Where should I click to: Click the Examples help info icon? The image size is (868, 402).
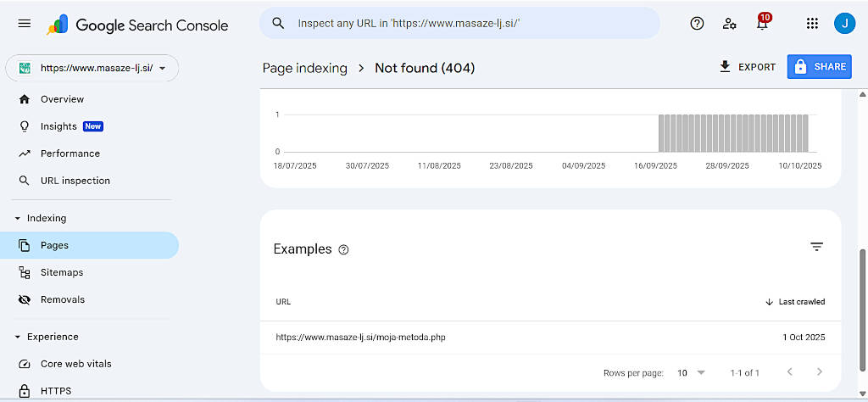tap(343, 249)
